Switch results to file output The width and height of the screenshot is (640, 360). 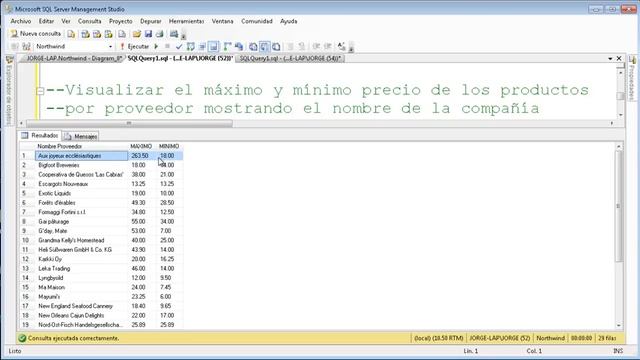(x=276, y=47)
